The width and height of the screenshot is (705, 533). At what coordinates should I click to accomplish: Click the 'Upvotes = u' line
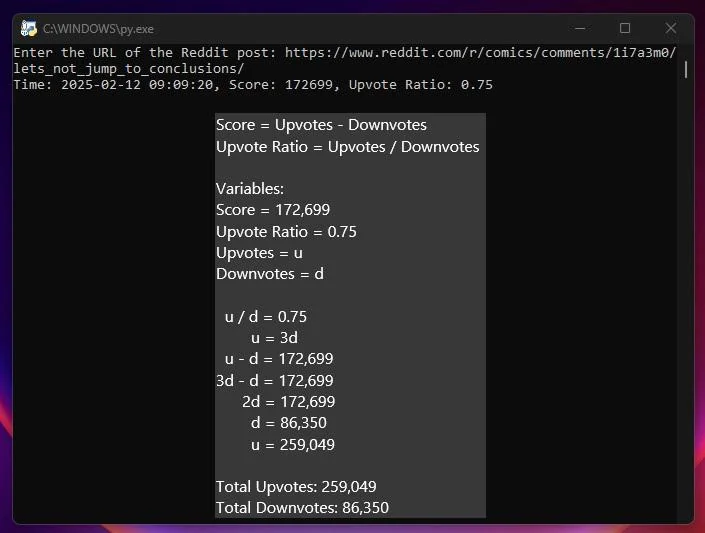pyautogui.click(x=259, y=253)
